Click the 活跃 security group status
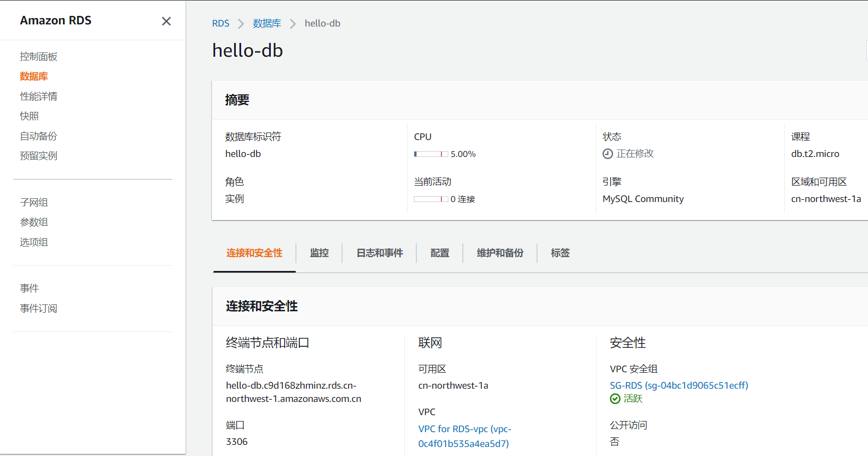Image resolution: width=868 pixels, height=456 pixels. (633, 399)
